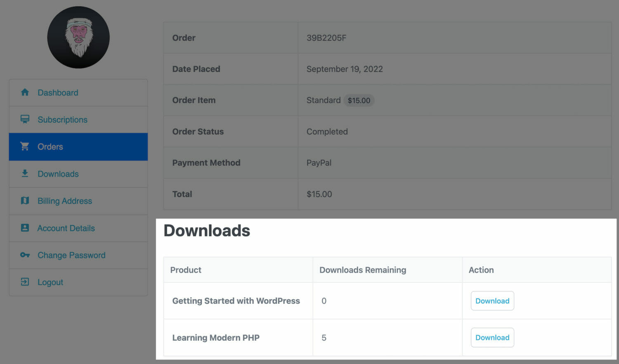
Task: Select the Orders sidebar entry
Action: 78,147
